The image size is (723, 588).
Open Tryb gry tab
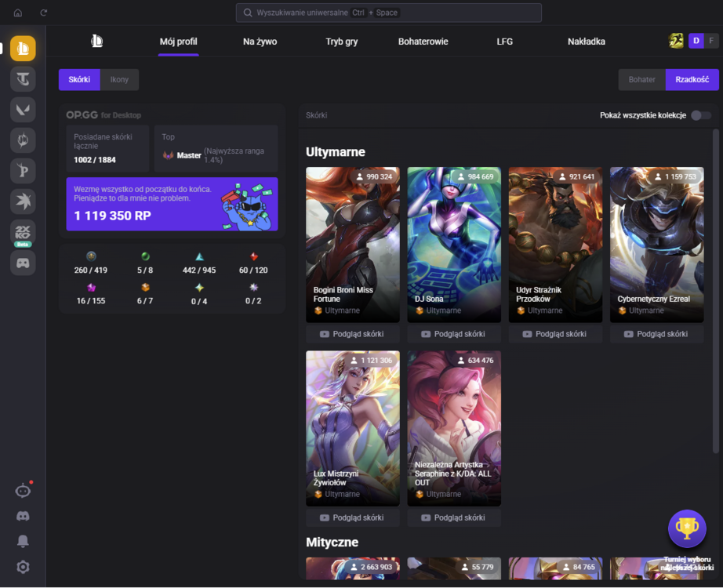[x=342, y=42]
